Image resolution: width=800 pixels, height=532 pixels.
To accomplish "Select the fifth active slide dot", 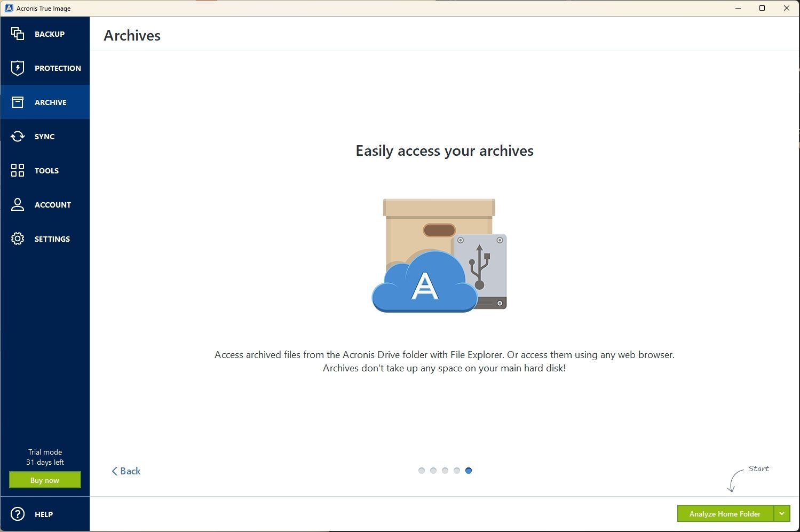I will point(469,471).
